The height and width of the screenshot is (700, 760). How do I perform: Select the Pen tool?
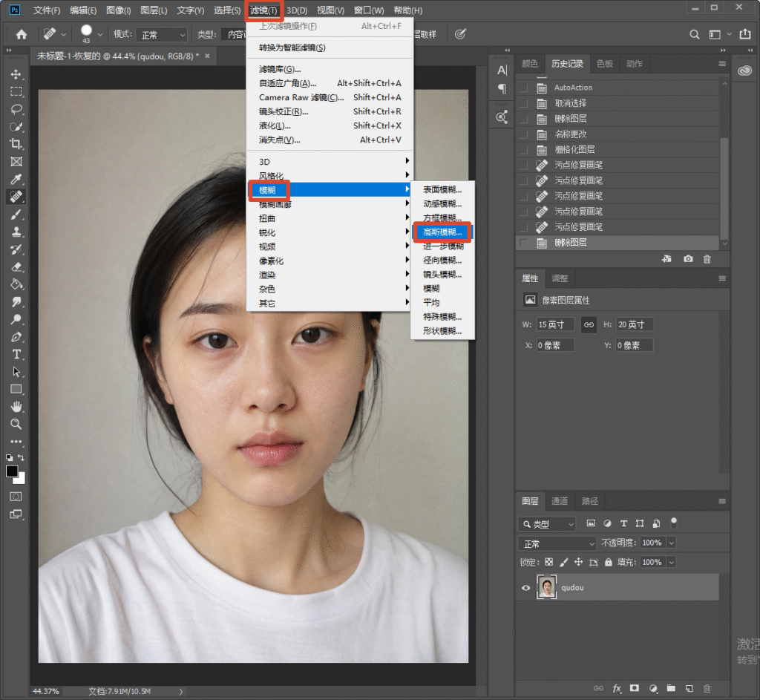(16, 337)
